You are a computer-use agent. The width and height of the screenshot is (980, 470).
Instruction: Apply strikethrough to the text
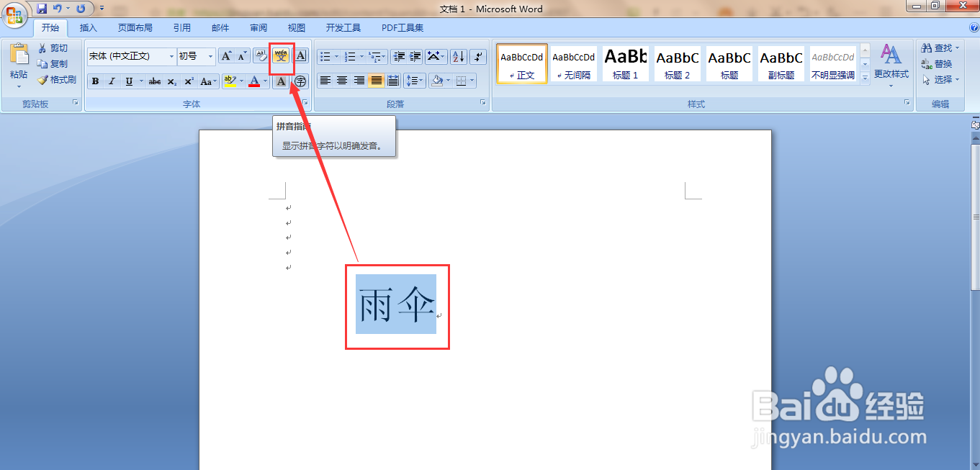pos(154,81)
